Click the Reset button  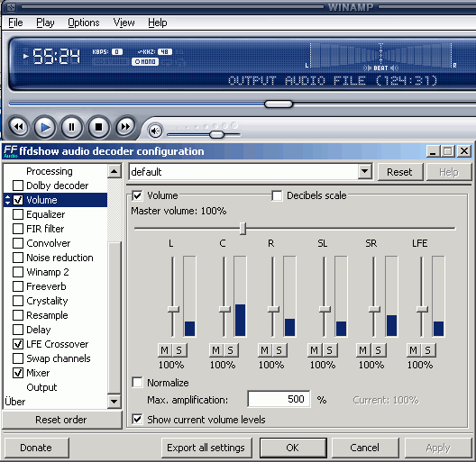(399, 172)
